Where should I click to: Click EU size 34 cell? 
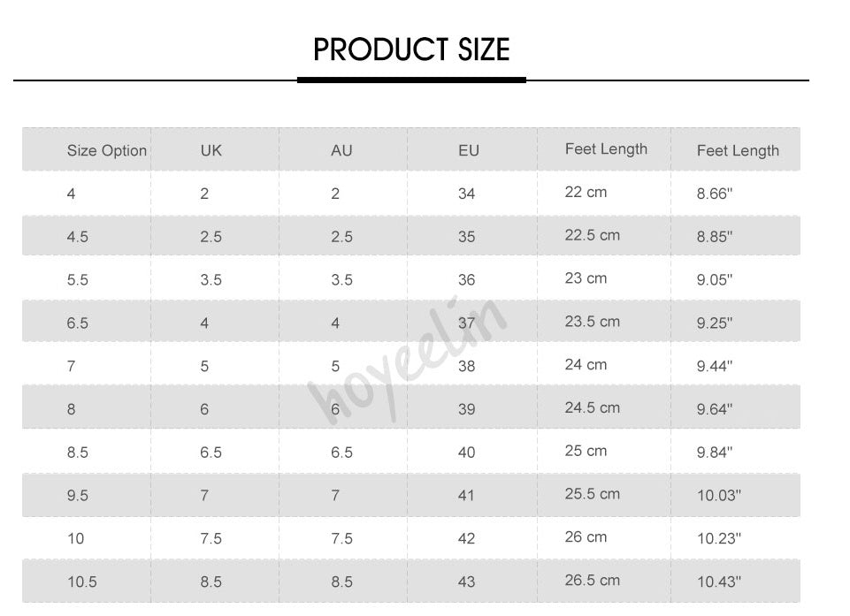[x=467, y=194]
